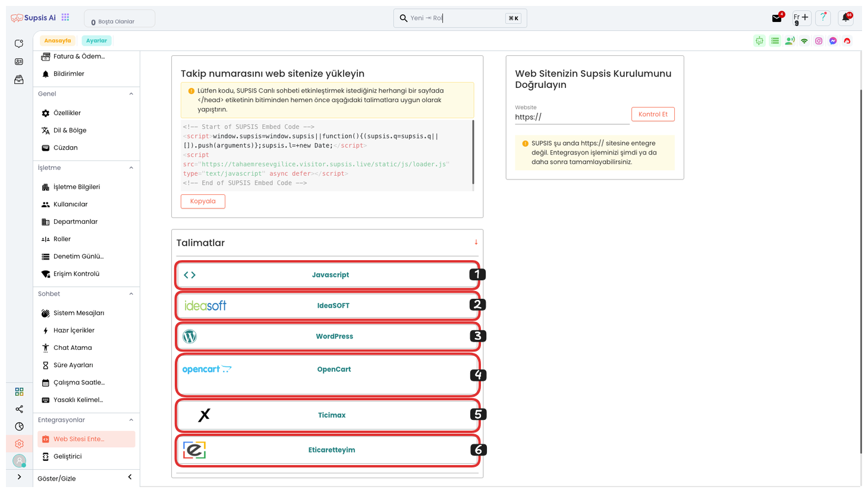This screenshot has width=868, height=493.
Task: Open the purple app grid menu icon
Action: [65, 17]
